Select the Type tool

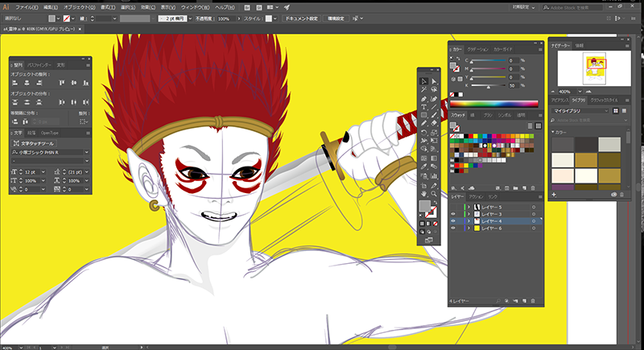pyautogui.click(x=424, y=107)
